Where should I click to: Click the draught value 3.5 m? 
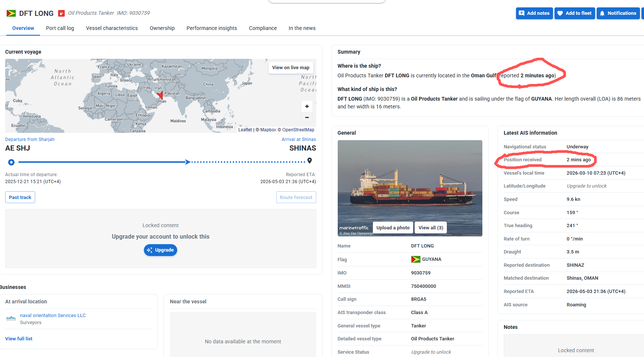(573, 252)
